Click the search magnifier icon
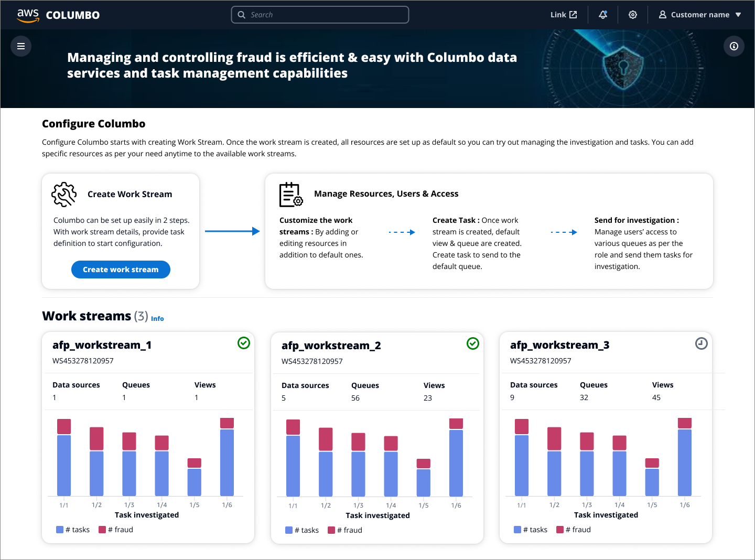This screenshot has height=560, width=755. [x=242, y=15]
